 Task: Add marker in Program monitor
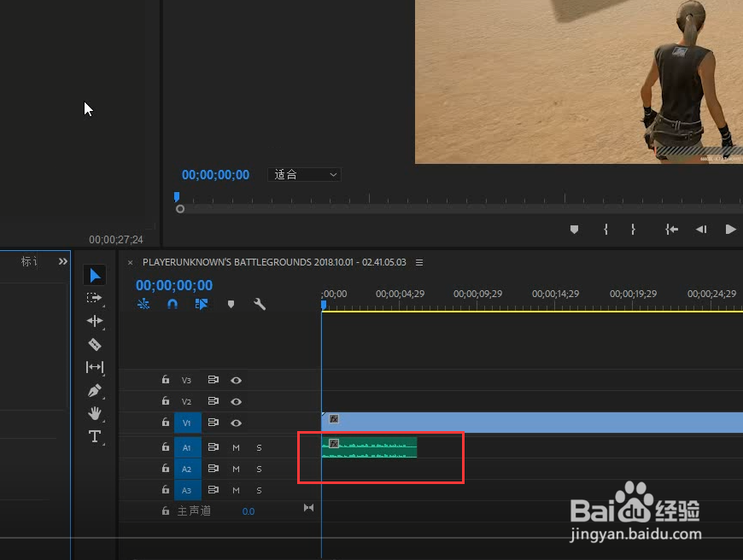click(x=574, y=230)
